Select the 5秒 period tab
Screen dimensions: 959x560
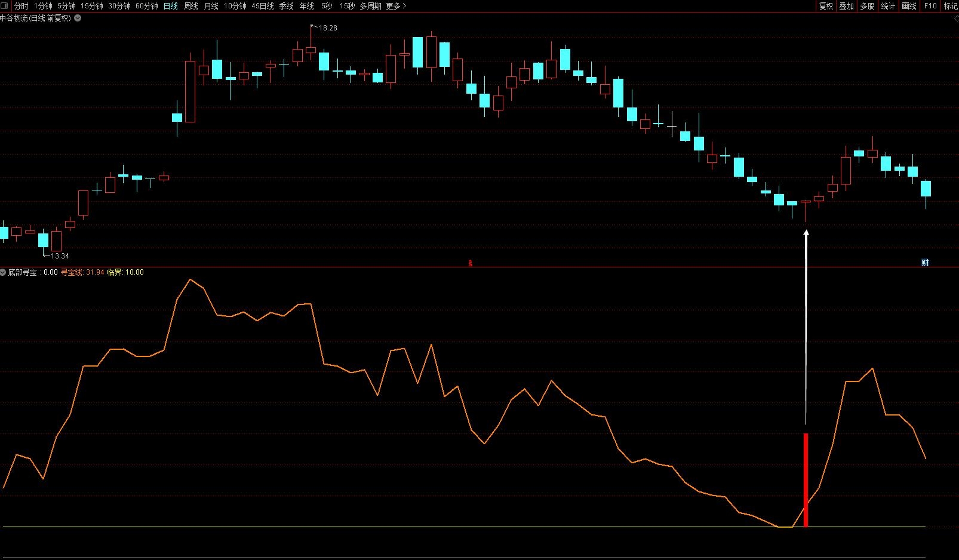coord(327,6)
